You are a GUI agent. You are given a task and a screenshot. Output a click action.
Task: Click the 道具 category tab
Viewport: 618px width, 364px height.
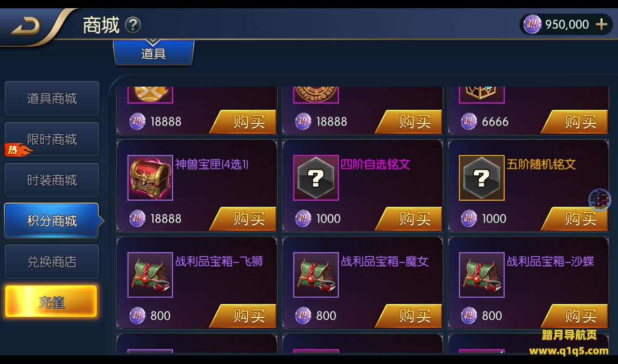[154, 53]
